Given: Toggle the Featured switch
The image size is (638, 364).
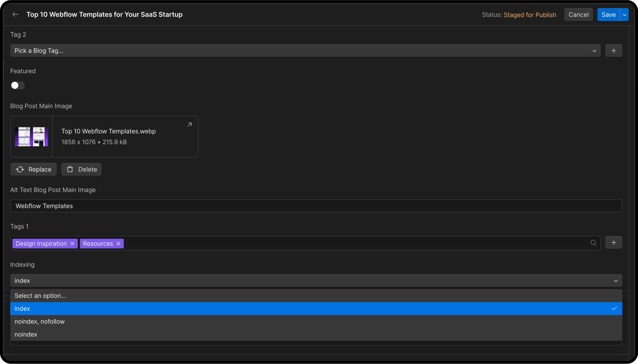Looking at the screenshot, I should 17,85.
